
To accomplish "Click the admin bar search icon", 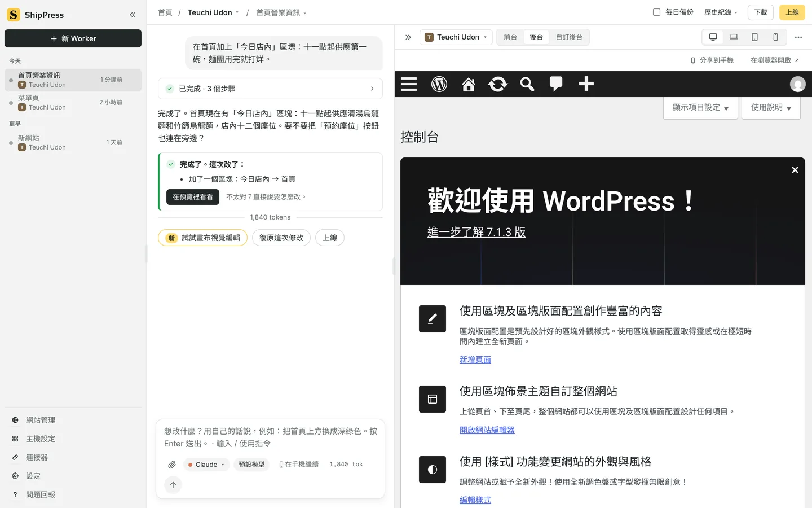I will pyautogui.click(x=527, y=84).
